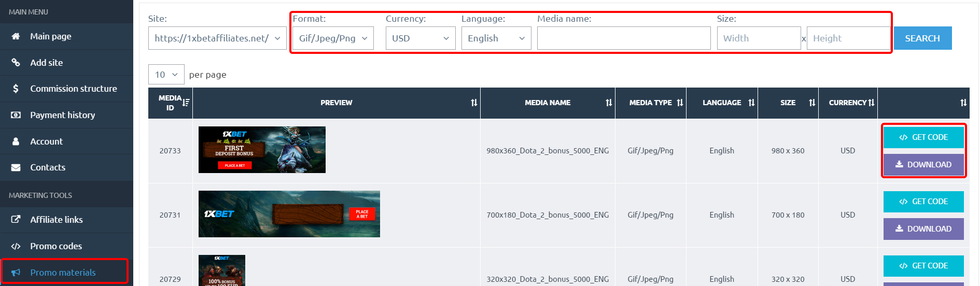Click the 980 x 360 size cell
Screen dimensions: 980x286
(x=788, y=151)
